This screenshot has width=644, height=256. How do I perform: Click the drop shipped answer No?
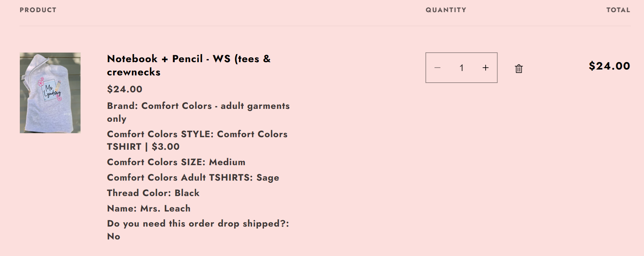tap(114, 237)
